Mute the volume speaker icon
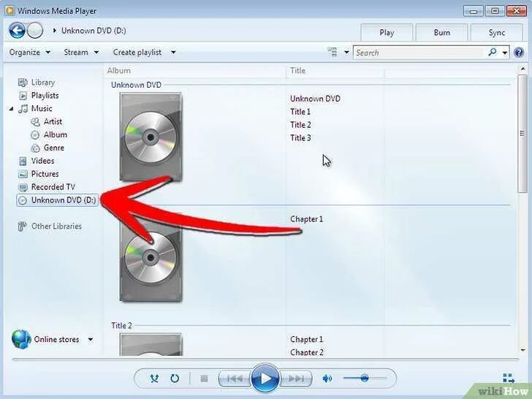 click(327, 379)
